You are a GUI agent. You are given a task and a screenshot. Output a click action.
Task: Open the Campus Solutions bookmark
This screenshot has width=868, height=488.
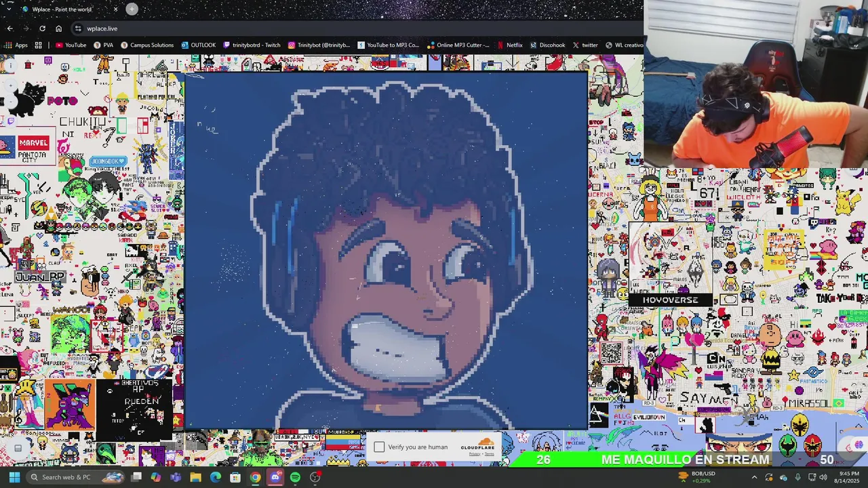[147, 45]
